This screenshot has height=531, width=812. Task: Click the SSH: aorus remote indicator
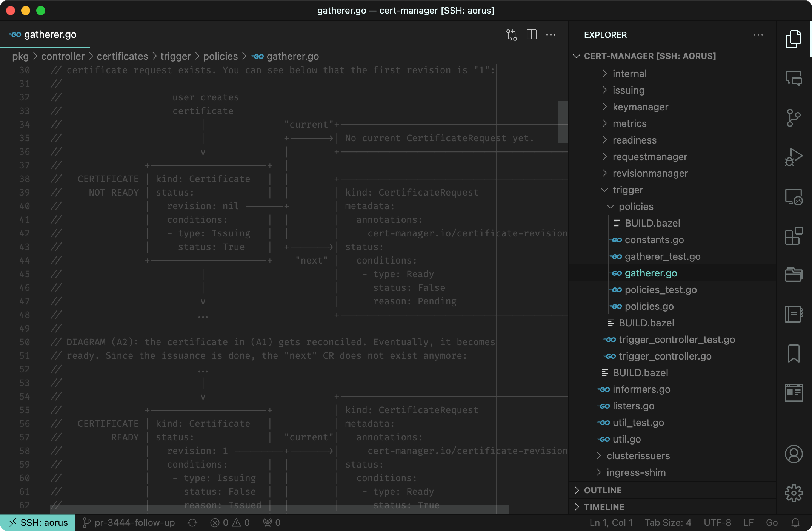pos(38,523)
